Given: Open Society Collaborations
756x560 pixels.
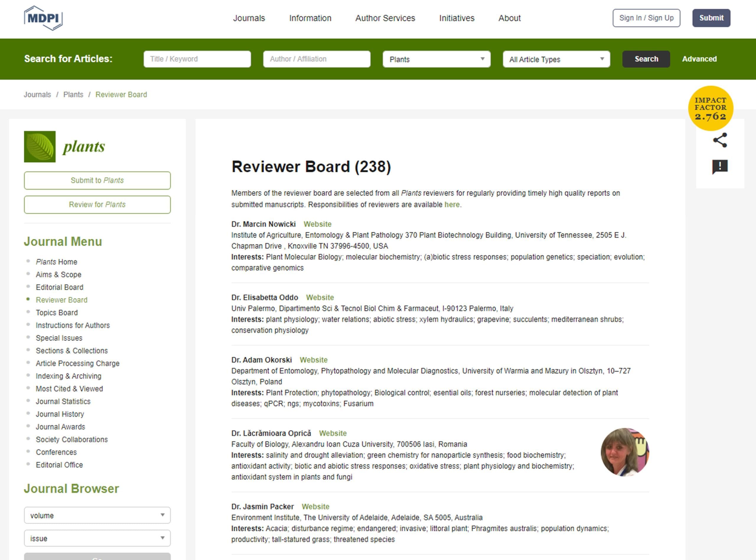Looking at the screenshot, I should click(x=72, y=440).
